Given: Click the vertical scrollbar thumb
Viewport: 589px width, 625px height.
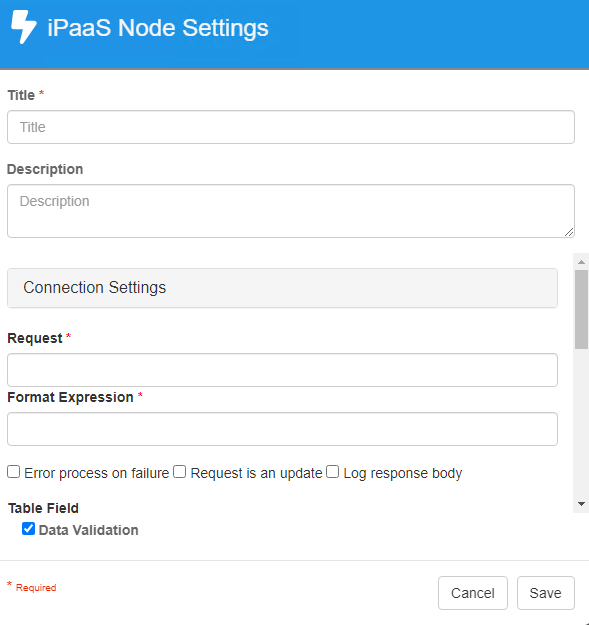Looking at the screenshot, I should pos(581,309).
